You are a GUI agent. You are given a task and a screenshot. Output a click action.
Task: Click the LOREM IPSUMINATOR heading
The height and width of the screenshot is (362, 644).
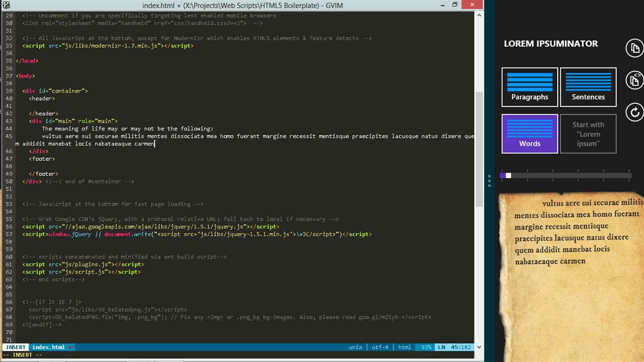pyautogui.click(x=551, y=44)
